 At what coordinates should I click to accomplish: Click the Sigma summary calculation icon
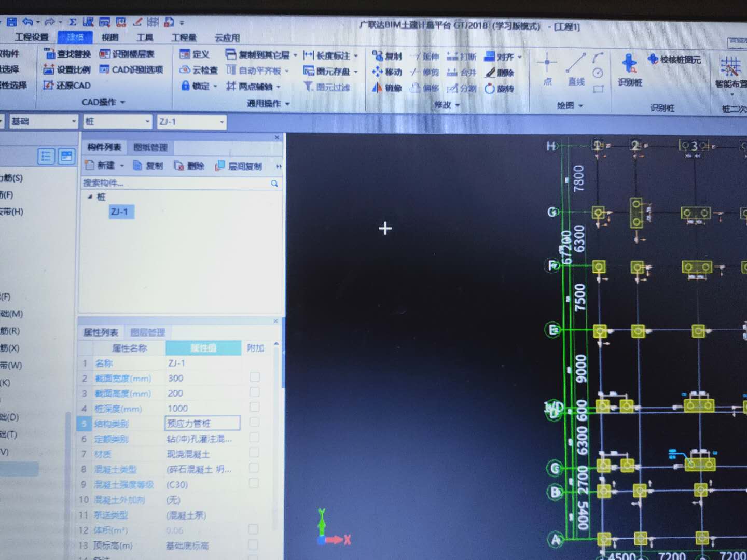click(73, 22)
